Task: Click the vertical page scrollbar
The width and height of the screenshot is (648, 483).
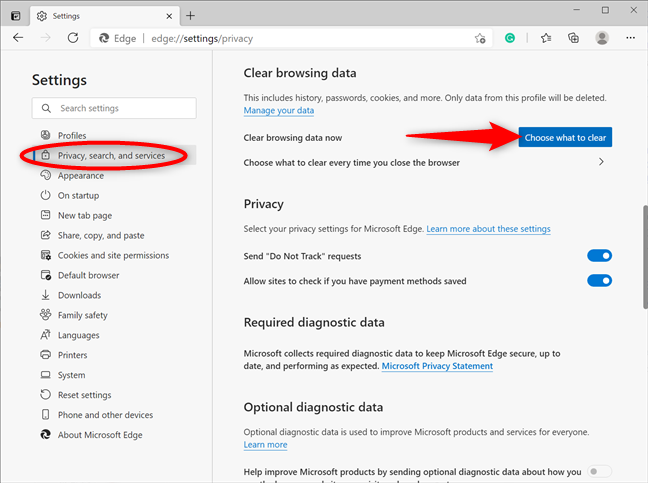Action: coord(645,257)
